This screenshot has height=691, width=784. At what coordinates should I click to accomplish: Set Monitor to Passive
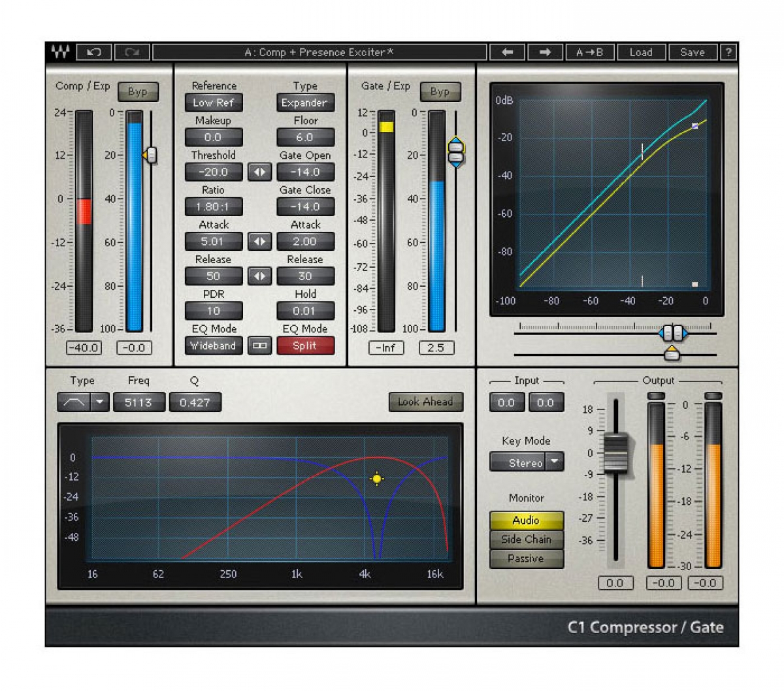pos(527,558)
